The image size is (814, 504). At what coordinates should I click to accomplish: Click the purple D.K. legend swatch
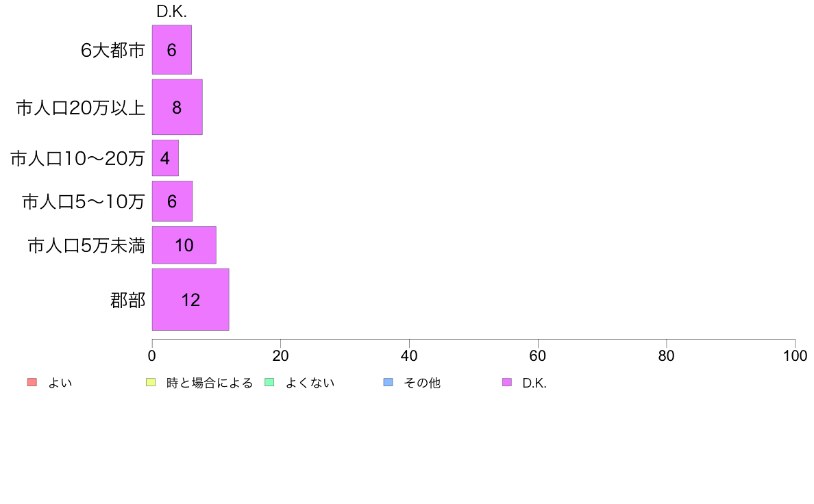click(506, 383)
